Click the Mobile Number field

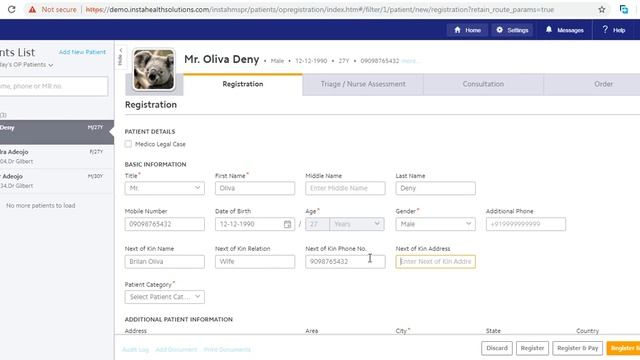pos(164,224)
